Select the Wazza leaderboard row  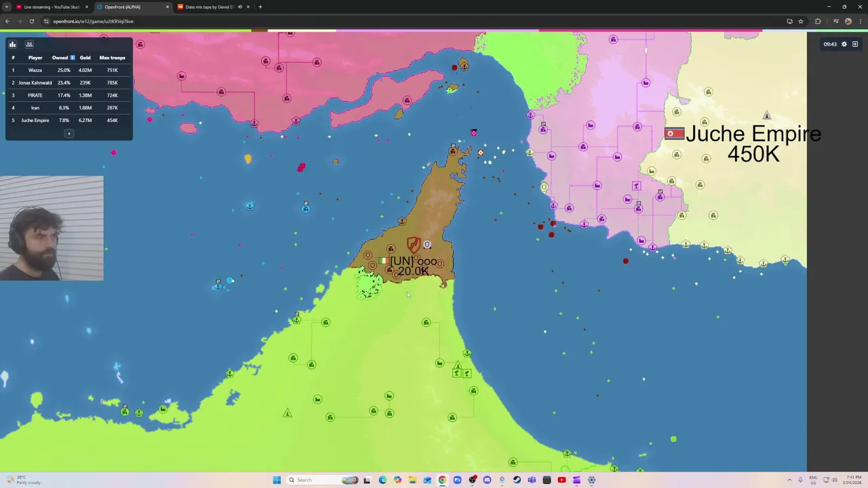pos(68,70)
